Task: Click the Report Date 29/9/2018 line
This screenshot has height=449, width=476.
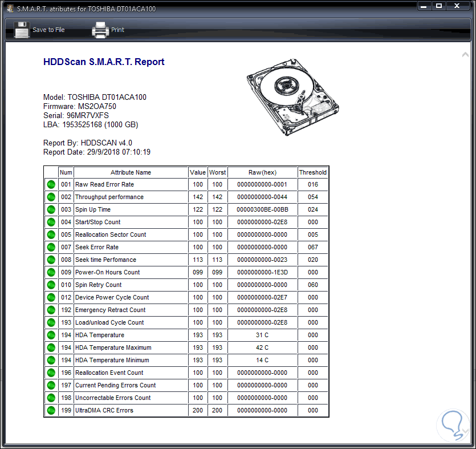Action: (x=97, y=152)
